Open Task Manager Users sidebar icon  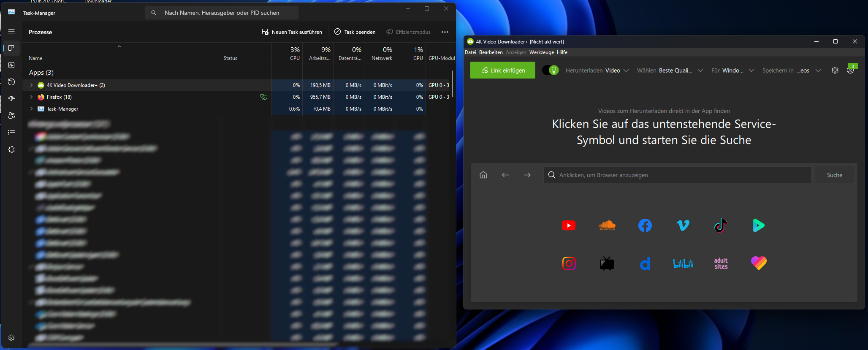pos(11,116)
